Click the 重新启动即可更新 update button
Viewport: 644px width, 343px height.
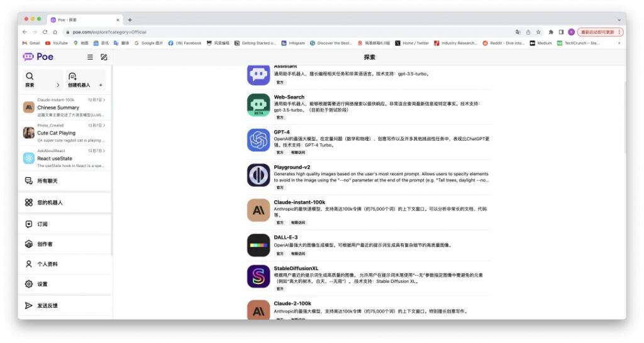coord(601,32)
